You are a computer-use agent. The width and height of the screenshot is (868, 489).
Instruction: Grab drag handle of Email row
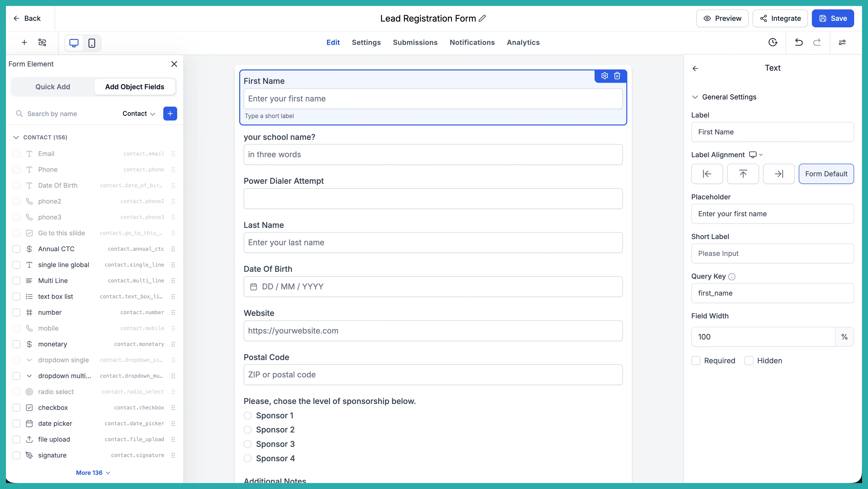[x=173, y=153]
